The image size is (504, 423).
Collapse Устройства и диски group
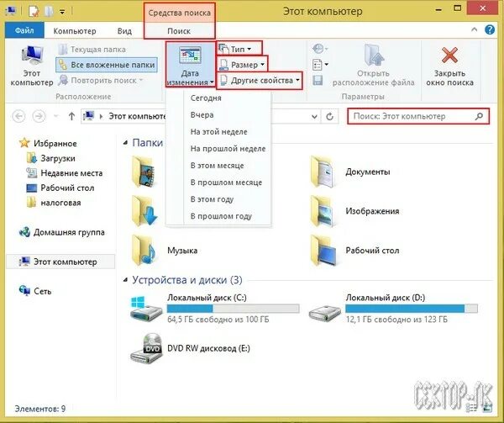pyautogui.click(x=125, y=281)
